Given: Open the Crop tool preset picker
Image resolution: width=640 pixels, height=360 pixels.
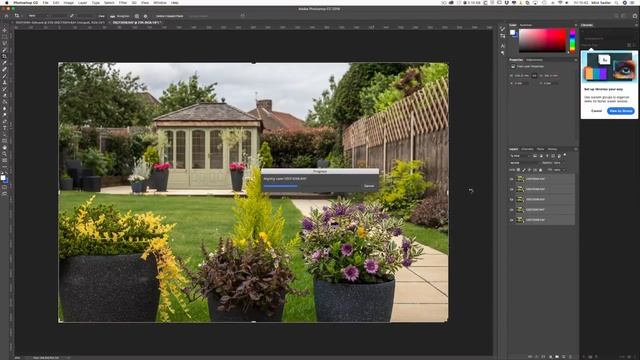Looking at the screenshot, I should 18,16.
